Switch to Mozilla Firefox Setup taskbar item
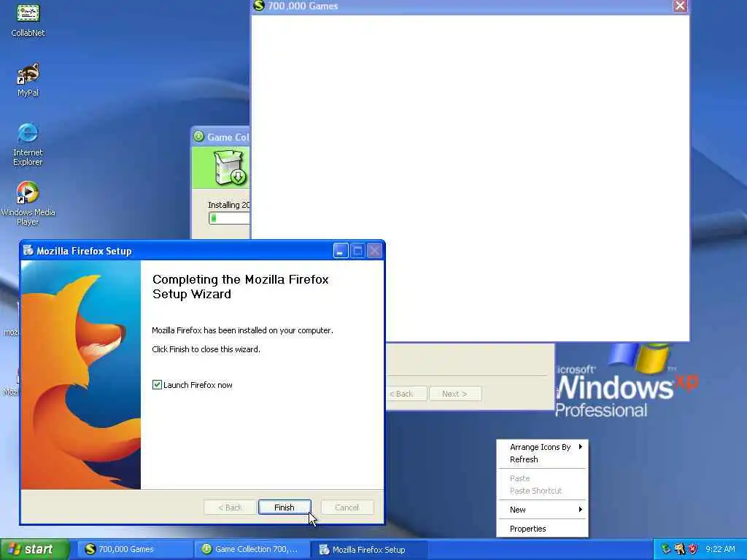The width and height of the screenshot is (747, 560). pyautogui.click(x=369, y=549)
